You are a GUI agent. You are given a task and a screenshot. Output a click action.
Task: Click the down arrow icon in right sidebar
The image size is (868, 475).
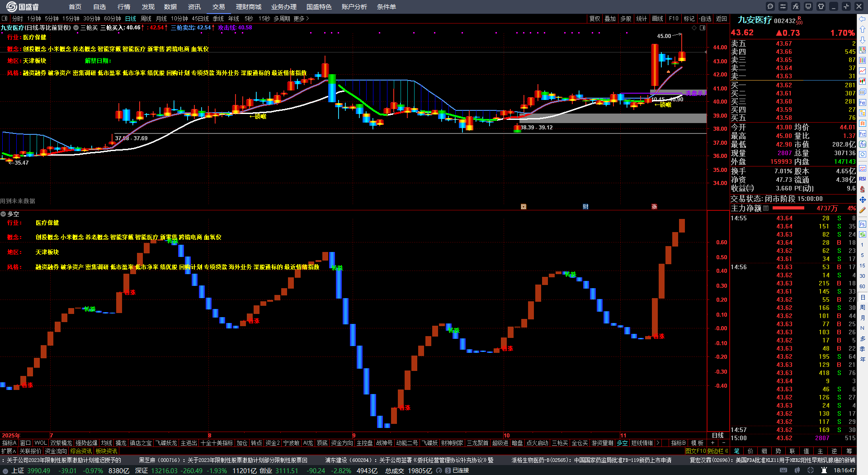coord(863,40)
